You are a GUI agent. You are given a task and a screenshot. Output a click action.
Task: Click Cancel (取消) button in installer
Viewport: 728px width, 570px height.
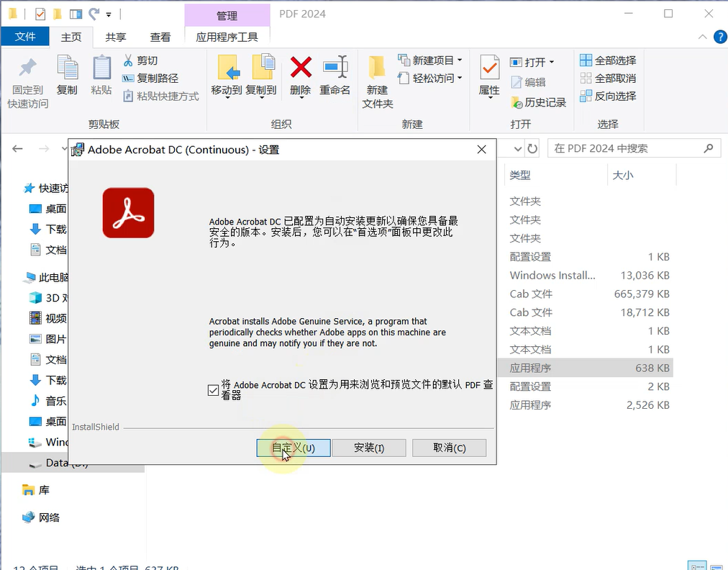(449, 448)
